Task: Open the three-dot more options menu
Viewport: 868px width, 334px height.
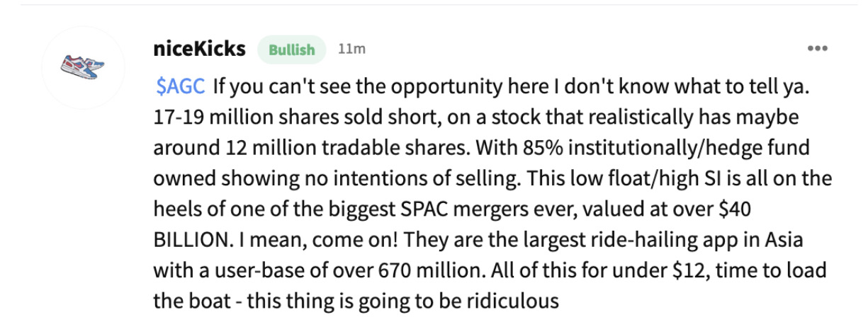Action: (x=817, y=49)
